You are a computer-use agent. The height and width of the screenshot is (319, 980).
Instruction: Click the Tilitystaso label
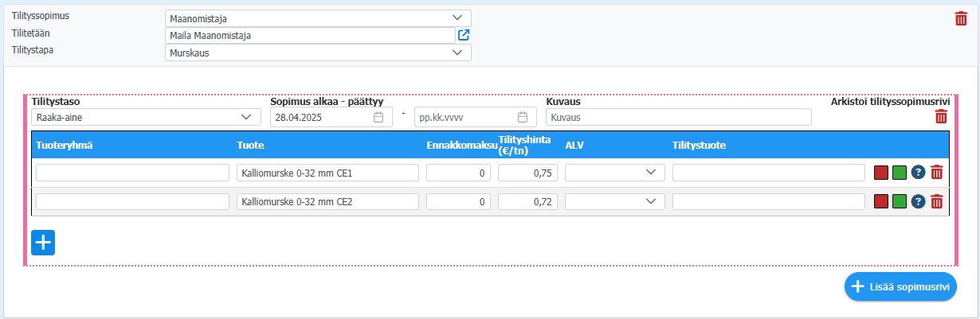[56, 102]
